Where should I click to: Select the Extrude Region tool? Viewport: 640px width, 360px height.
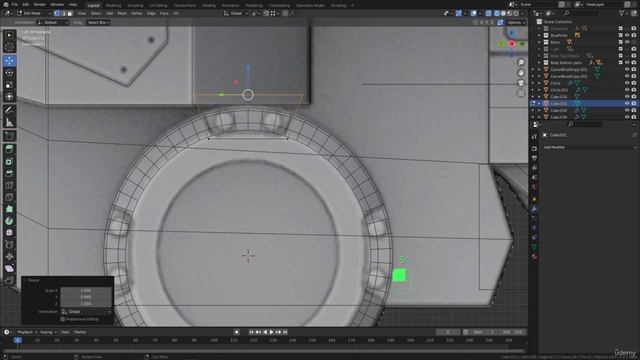(9, 149)
